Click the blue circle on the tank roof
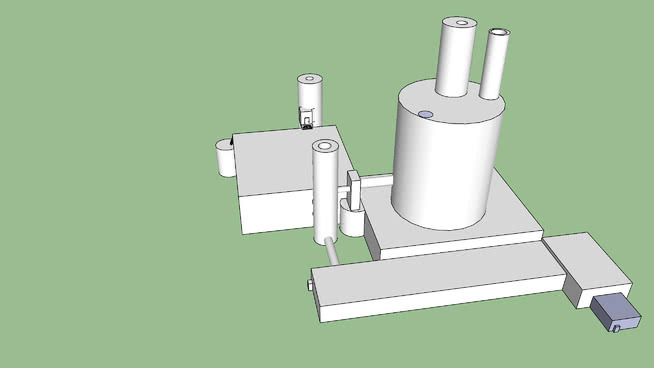The width and height of the screenshot is (654, 368). pos(425,114)
